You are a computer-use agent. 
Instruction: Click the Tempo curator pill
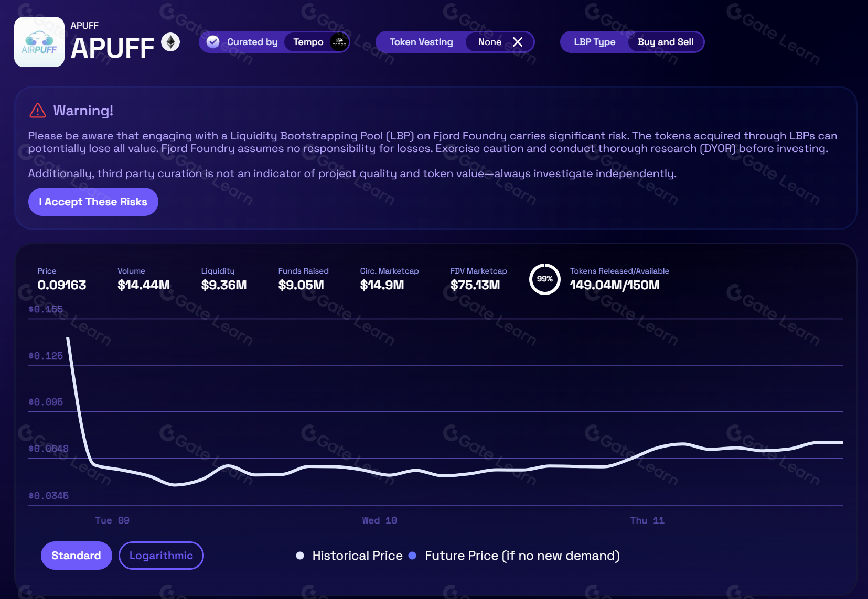[x=317, y=42]
